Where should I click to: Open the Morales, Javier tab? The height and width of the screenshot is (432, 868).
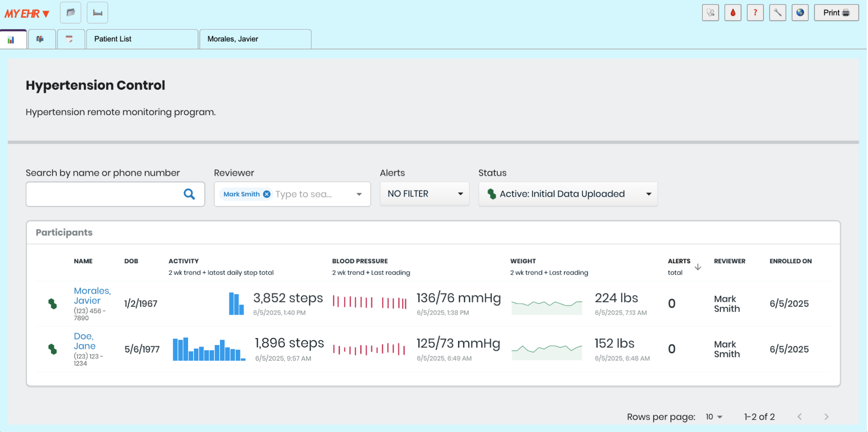pyautogui.click(x=255, y=39)
